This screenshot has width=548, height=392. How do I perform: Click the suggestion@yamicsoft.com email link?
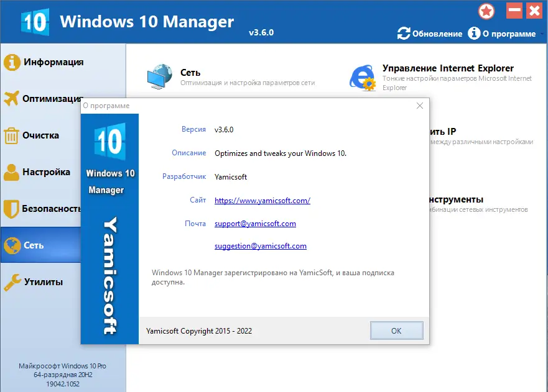(x=261, y=246)
